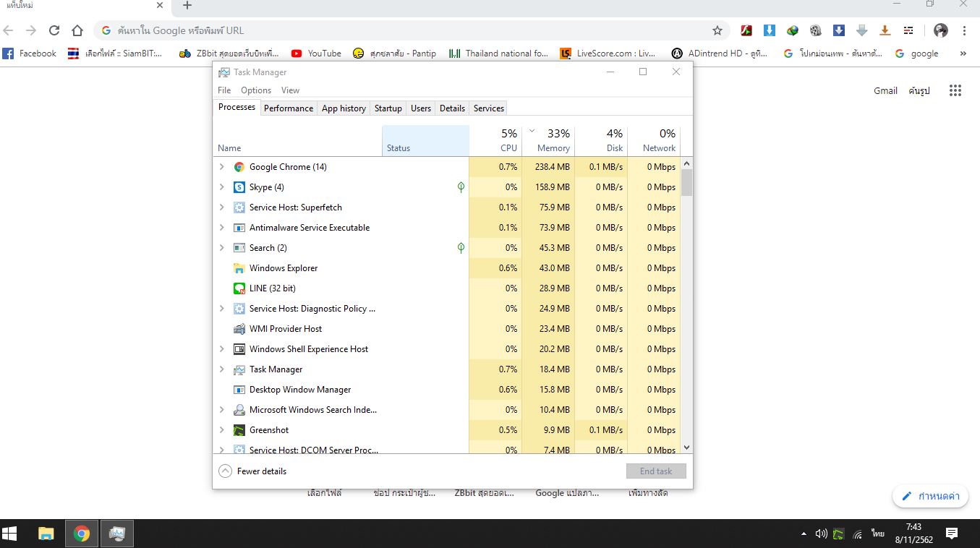Show more bookmarks with the chevron

tap(963, 53)
